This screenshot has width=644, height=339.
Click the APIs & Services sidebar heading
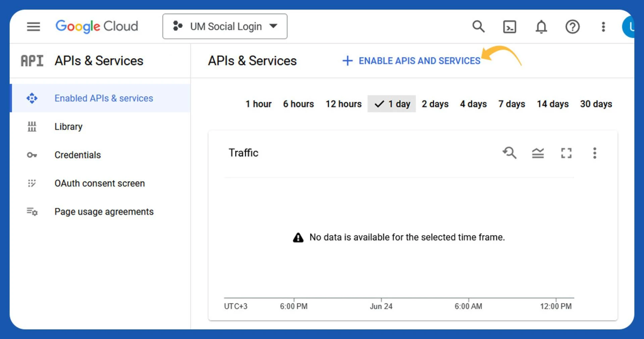click(99, 61)
